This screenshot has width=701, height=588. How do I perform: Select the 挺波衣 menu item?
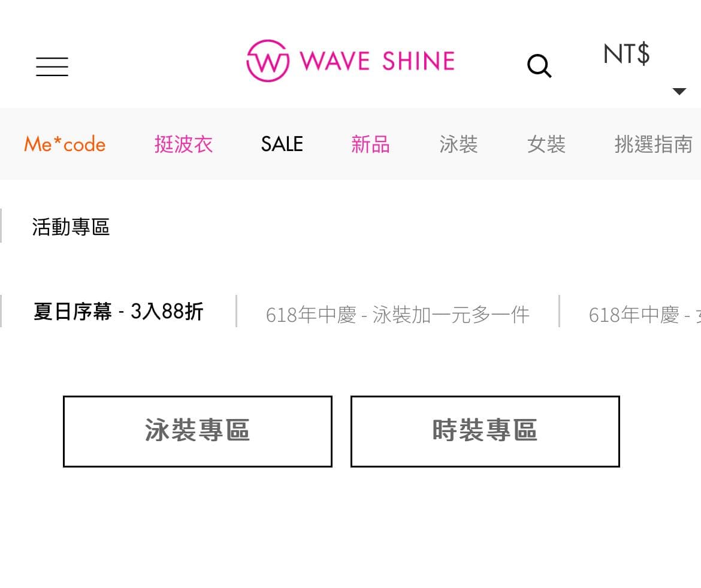point(183,144)
